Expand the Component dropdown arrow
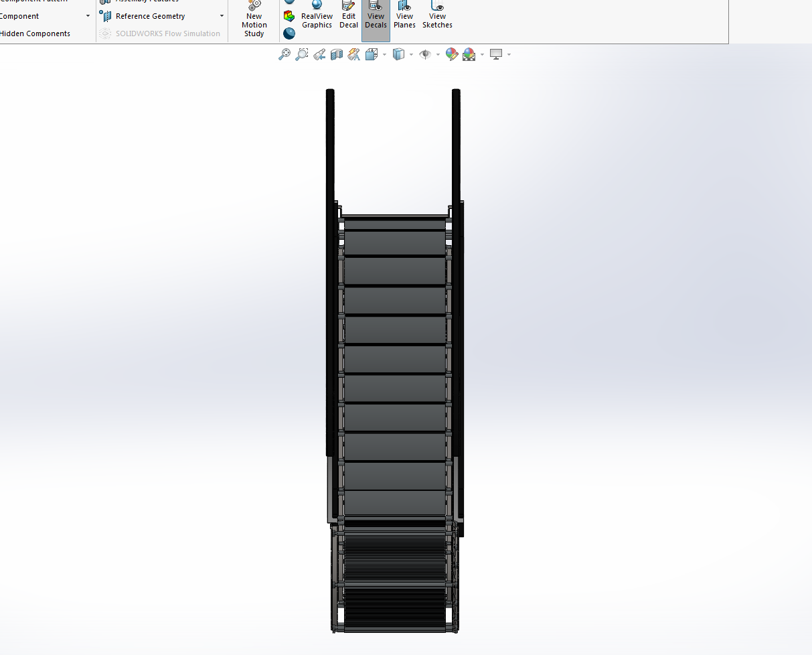 (x=88, y=16)
